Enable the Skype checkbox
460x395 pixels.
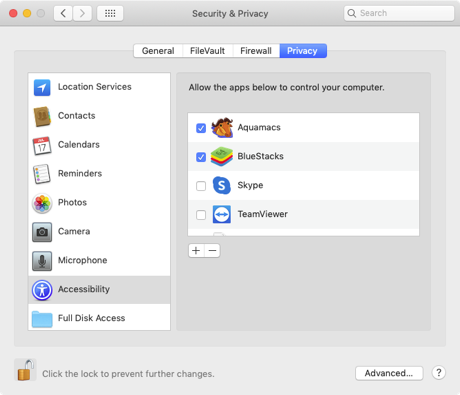(201, 186)
